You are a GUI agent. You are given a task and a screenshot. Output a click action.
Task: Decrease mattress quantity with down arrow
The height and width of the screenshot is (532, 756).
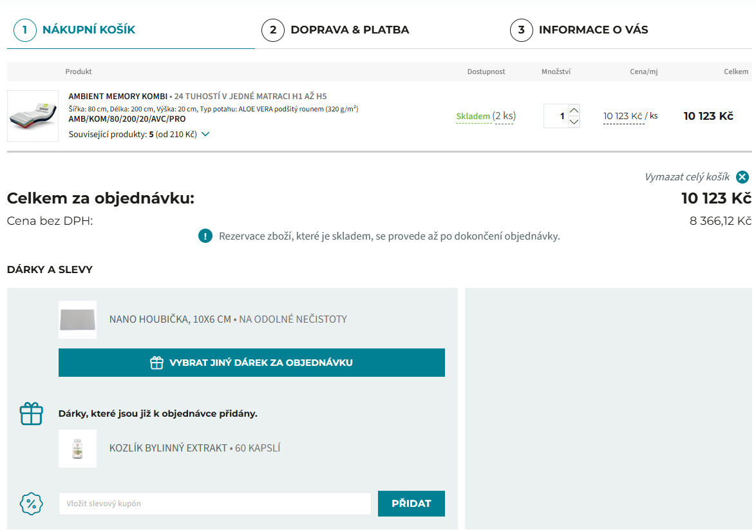pos(574,122)
